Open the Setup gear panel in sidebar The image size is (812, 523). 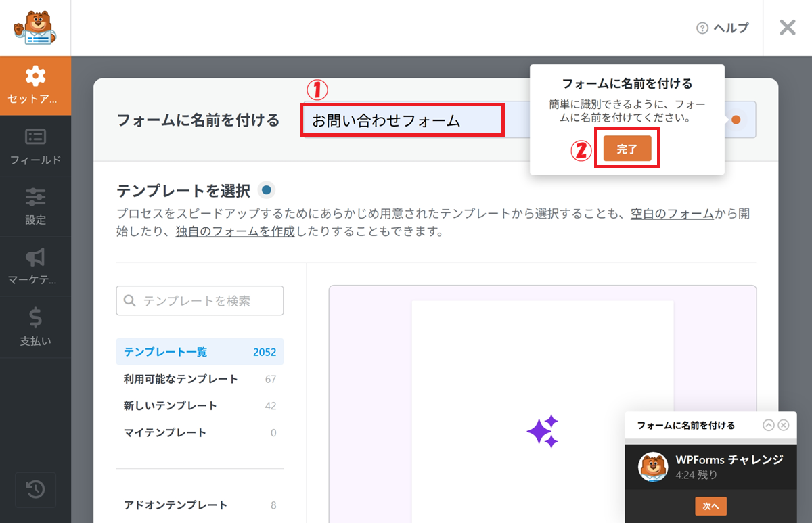[35, 85]
